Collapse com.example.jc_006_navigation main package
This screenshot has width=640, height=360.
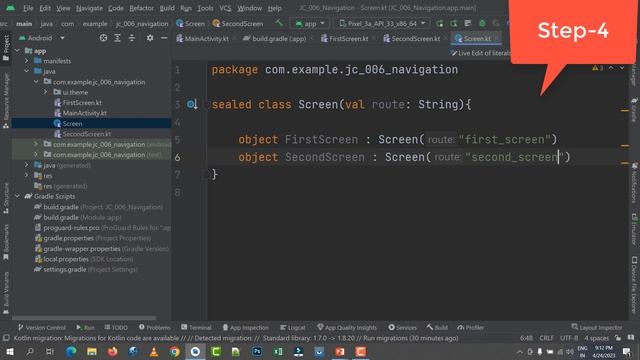click(x=36, y=82)
